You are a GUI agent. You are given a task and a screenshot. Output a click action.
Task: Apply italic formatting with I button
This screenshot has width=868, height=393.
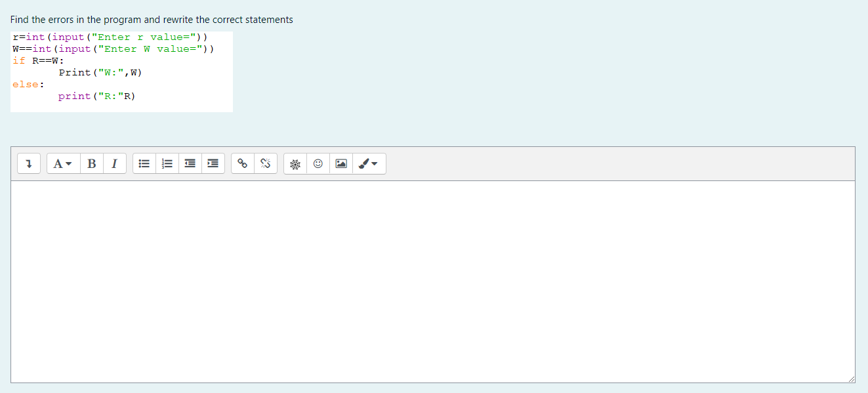[115, 164]
